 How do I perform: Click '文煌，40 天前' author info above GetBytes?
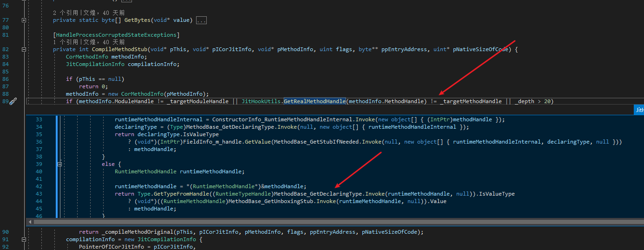104,13
